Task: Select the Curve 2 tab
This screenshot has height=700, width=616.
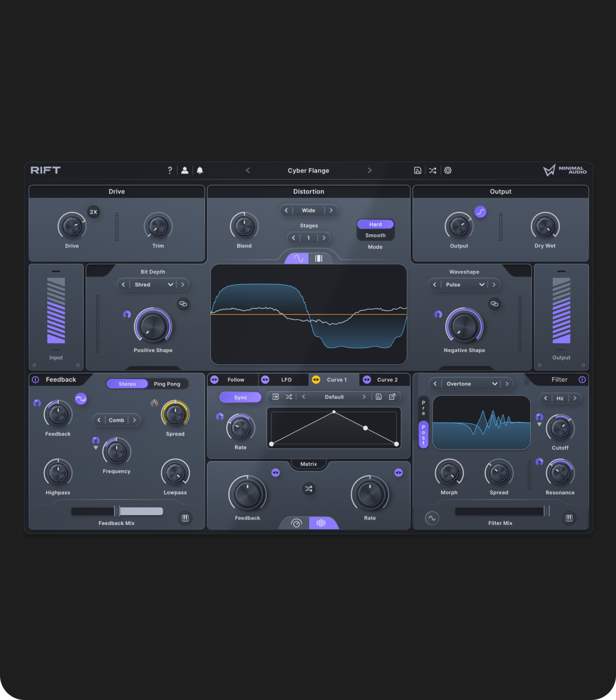Action: [x=387, y=380]
